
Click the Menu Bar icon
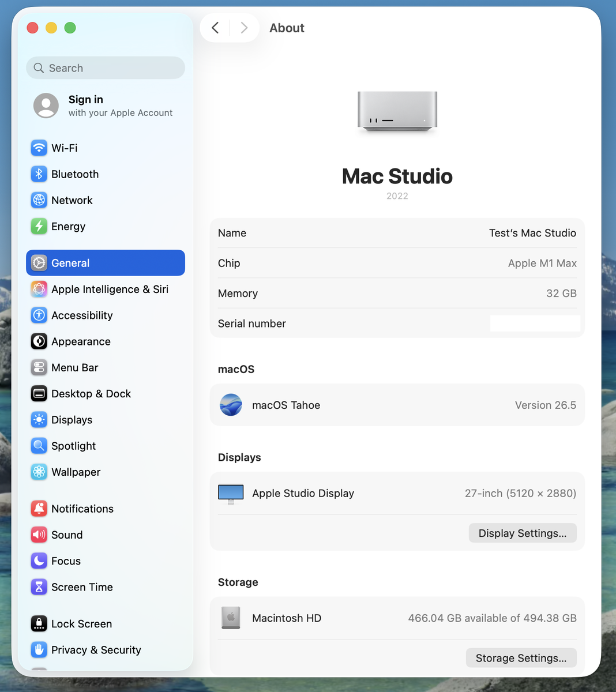click(39, 367)
